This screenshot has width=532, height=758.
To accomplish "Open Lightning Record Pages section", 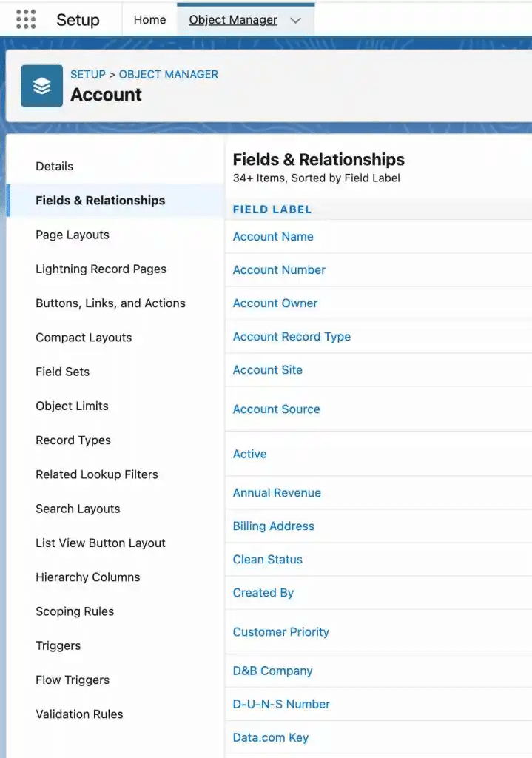I will (101, 269).
